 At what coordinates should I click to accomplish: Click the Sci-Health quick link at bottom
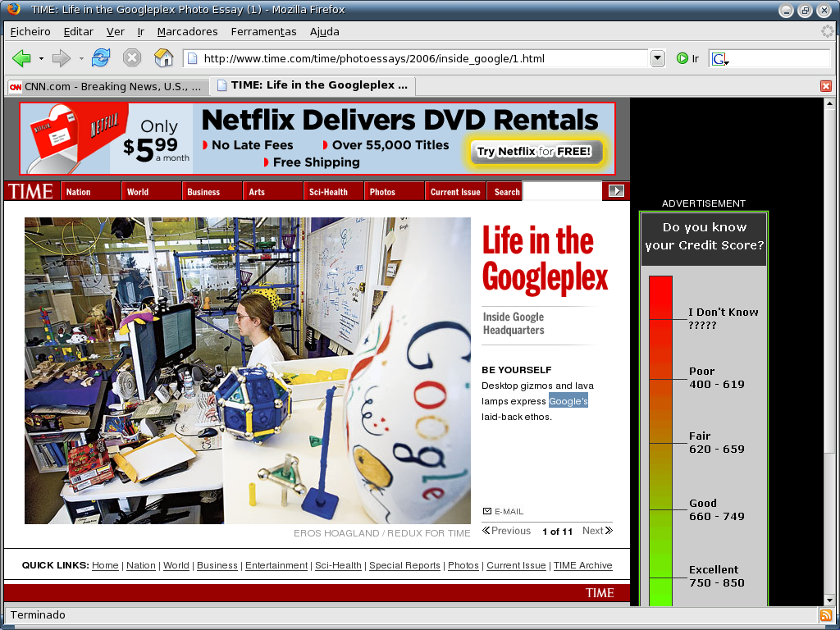tap(338, 565)
